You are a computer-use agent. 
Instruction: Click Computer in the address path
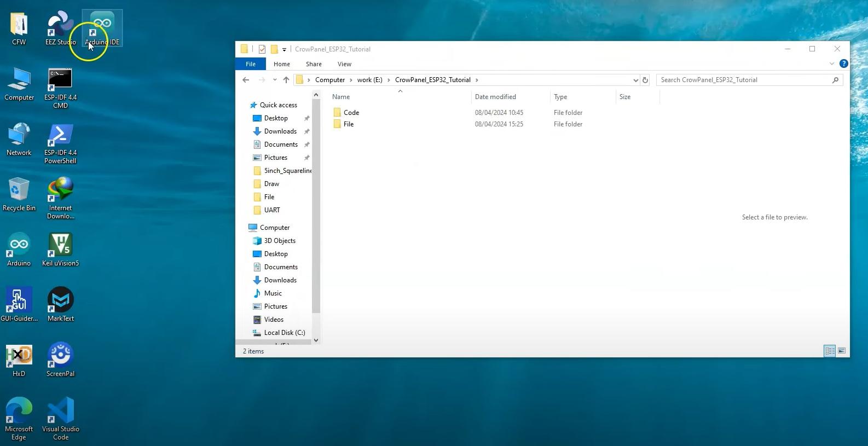[330, 80]
